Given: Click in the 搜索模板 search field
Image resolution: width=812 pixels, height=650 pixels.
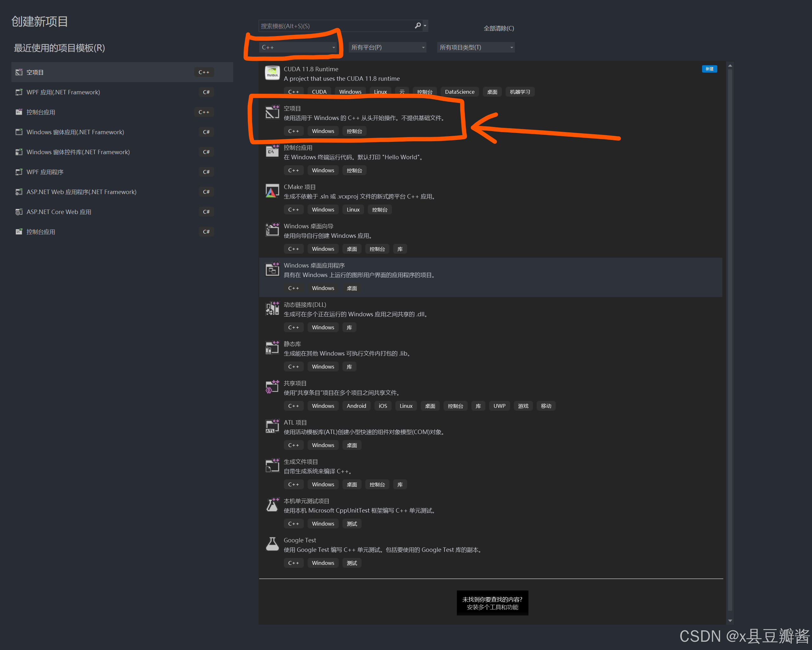Looking at the screenshot, I should [335, 26].
